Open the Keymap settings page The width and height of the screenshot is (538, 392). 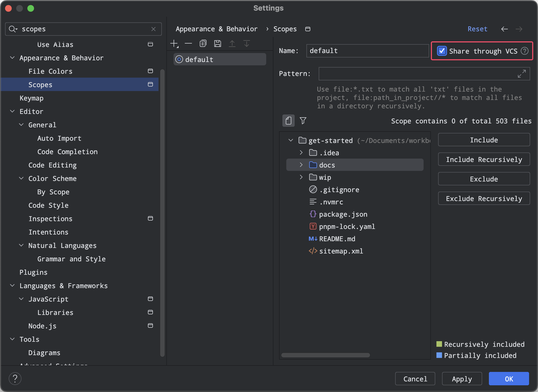32,98
